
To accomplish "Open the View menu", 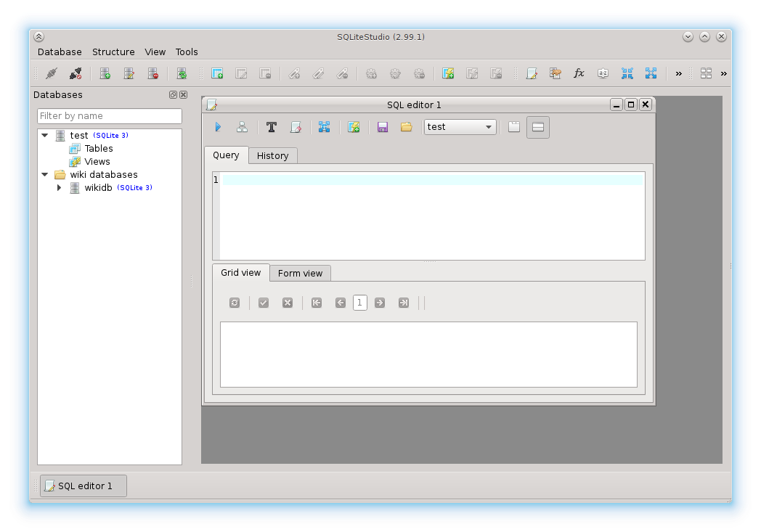I will (155, 52).
